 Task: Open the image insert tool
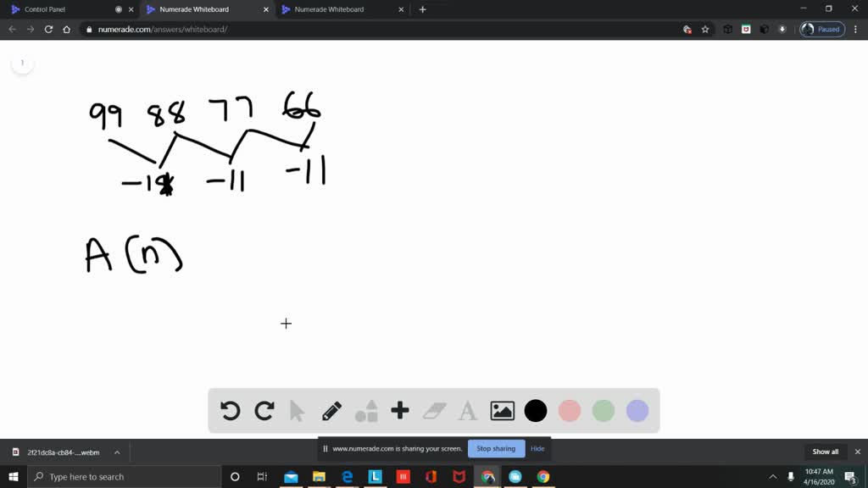click(501, 411)
